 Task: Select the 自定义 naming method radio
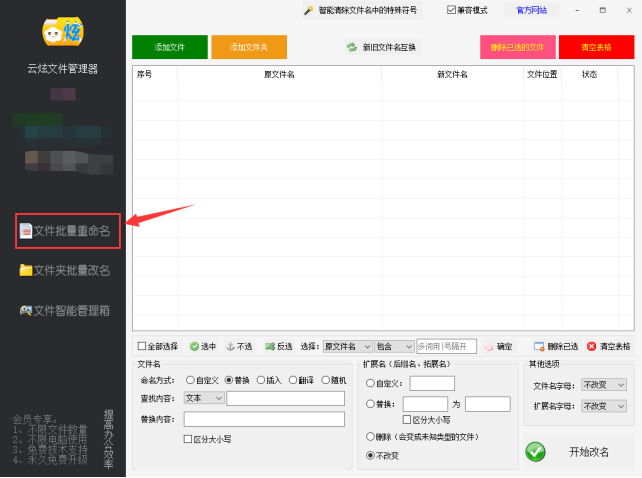[190, 380]
